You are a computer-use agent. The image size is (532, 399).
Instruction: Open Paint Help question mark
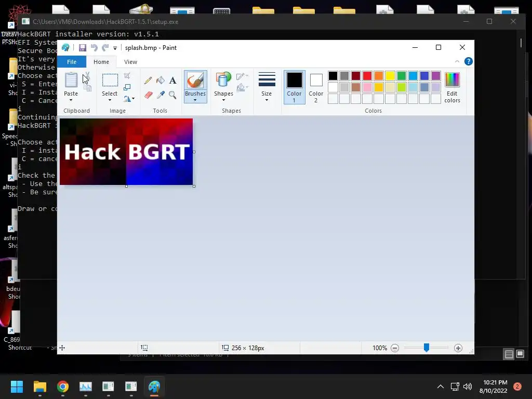tap(468, 61)
